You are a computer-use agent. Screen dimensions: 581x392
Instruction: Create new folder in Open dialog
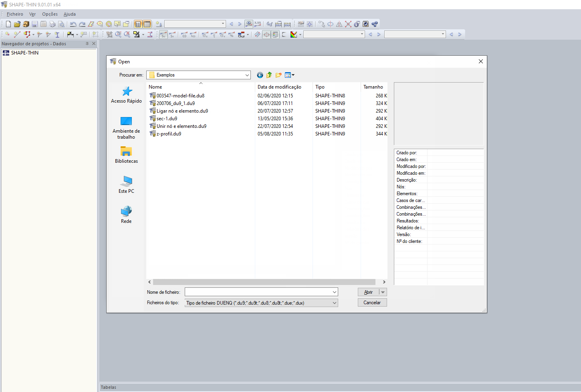pyautogui.click(x=278, y=75)
